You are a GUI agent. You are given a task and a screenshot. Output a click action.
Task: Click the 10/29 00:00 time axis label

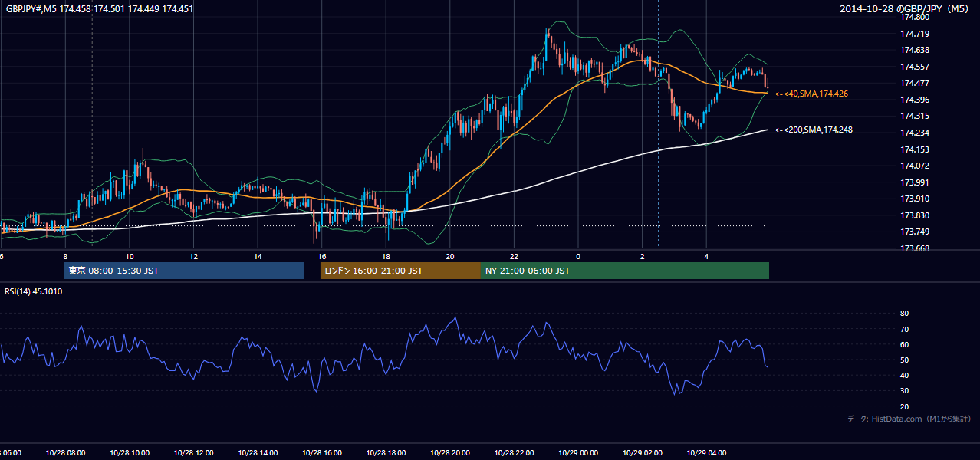(578, 452)
